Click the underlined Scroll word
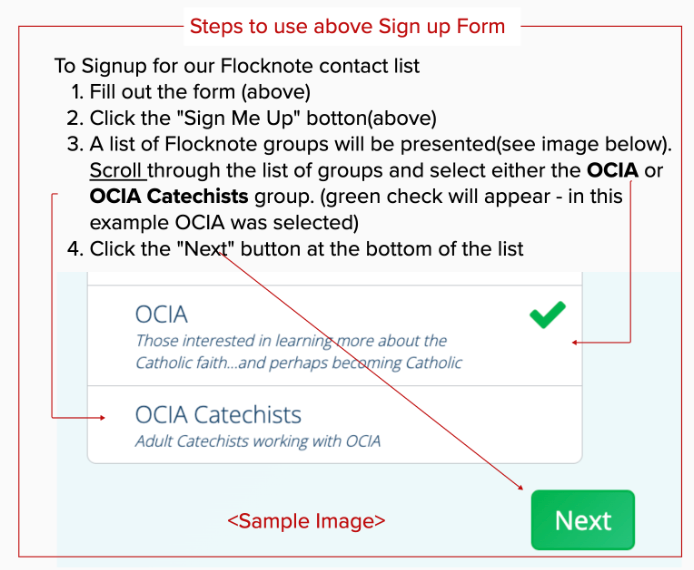 [116, 170]
